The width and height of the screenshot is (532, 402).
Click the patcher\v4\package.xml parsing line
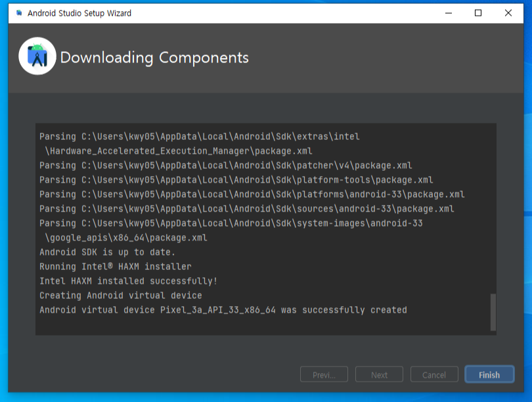pos(226,166)
